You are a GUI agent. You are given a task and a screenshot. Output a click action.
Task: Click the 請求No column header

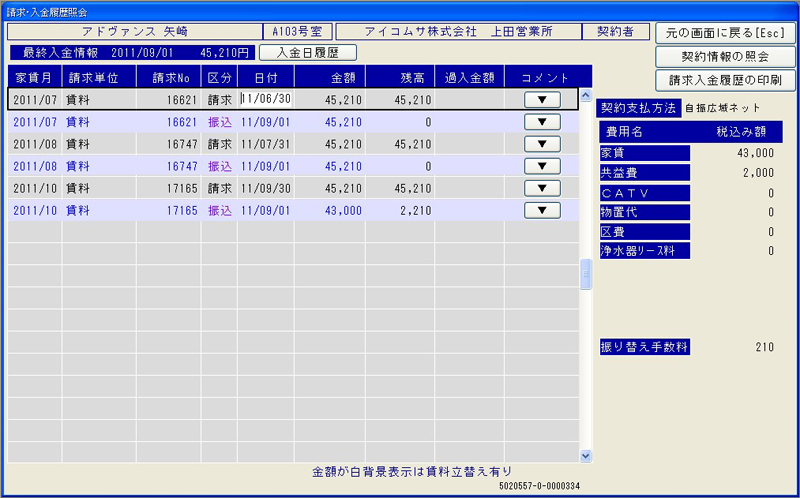169,77
